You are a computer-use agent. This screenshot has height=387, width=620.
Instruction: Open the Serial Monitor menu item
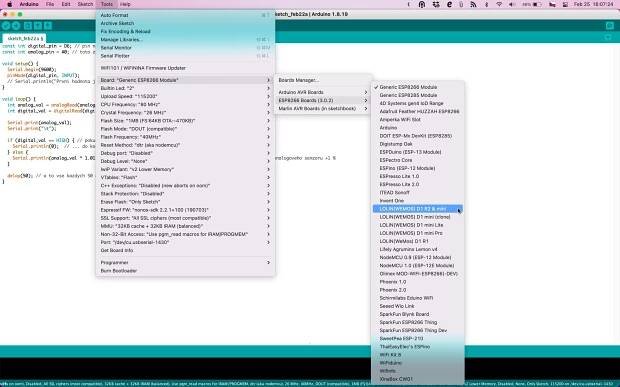point(185,47)
